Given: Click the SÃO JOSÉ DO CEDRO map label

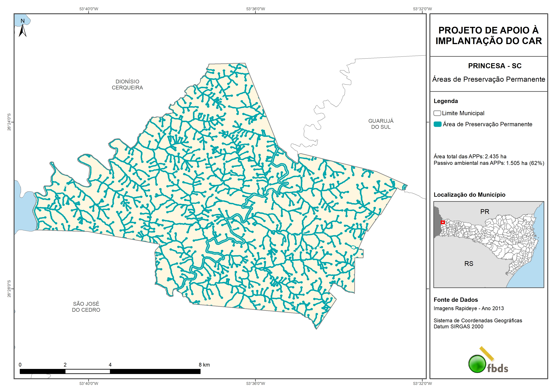Looking at the screenshot, I should tap(86, 307).
